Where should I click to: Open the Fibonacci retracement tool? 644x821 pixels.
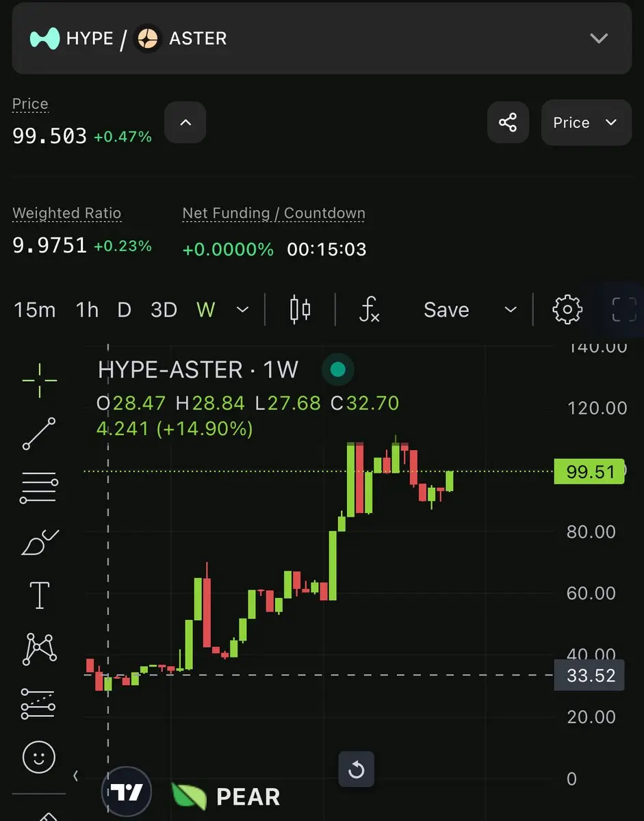[39, 487]
